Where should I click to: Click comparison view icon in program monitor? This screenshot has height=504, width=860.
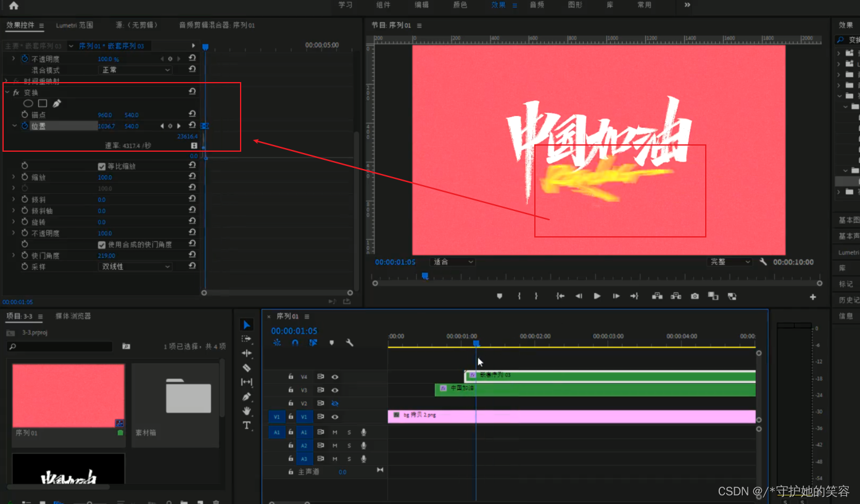[713, 296]
